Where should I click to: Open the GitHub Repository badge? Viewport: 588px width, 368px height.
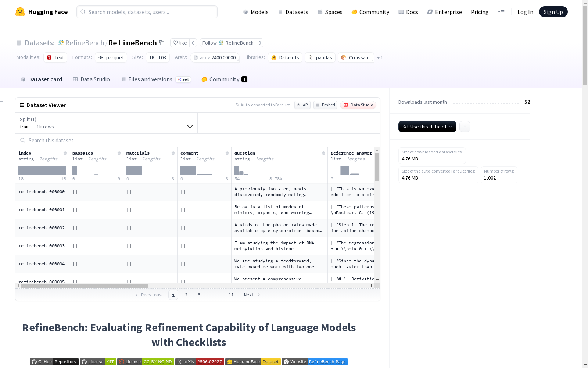(54, 362)
